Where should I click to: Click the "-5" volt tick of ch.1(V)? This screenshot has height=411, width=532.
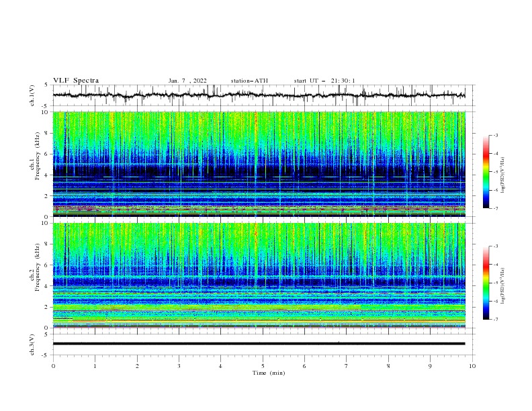[46, 106]
